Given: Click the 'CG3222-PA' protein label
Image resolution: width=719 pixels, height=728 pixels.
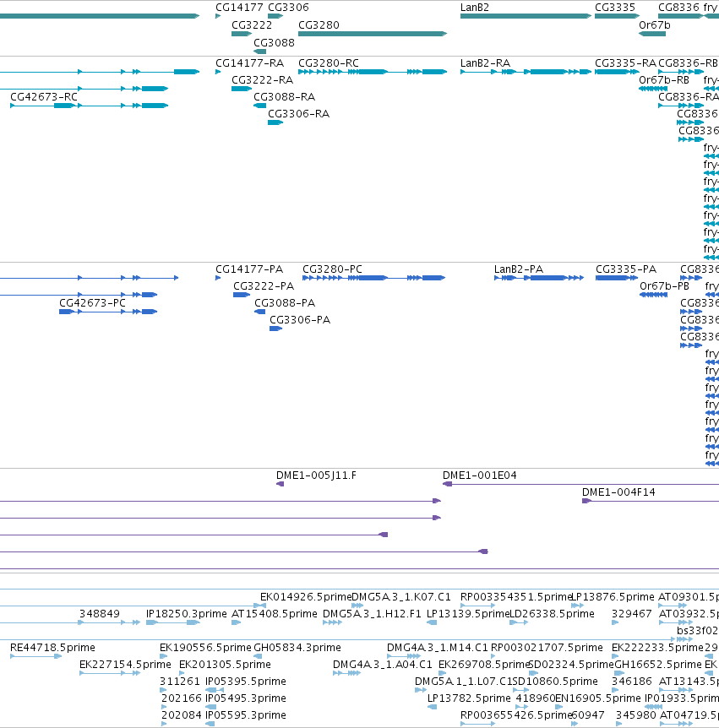Looking at the screenshot, I should click(264, 285).
